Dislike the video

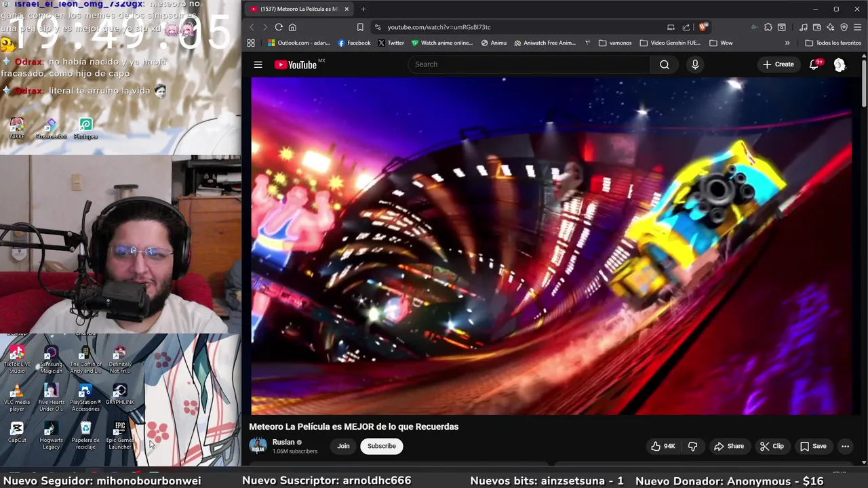click(692, 446)
